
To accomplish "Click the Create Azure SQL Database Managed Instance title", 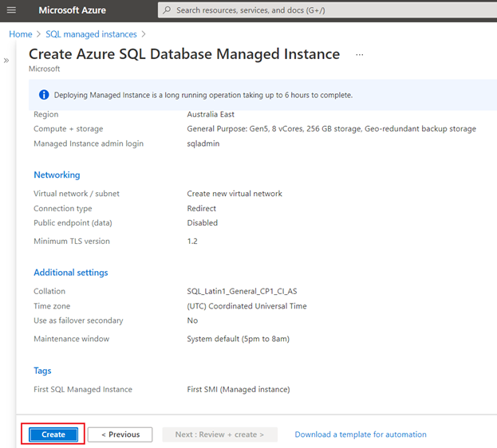I will (x=184, y=54).
